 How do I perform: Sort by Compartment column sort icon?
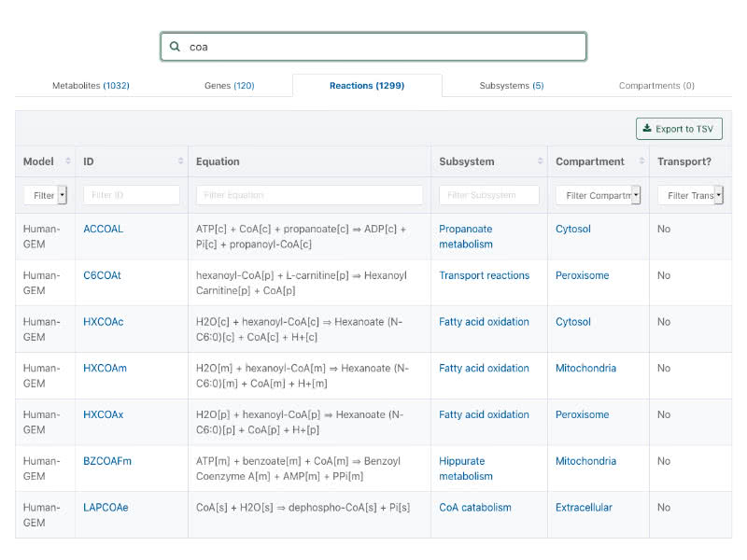(641, 161)
